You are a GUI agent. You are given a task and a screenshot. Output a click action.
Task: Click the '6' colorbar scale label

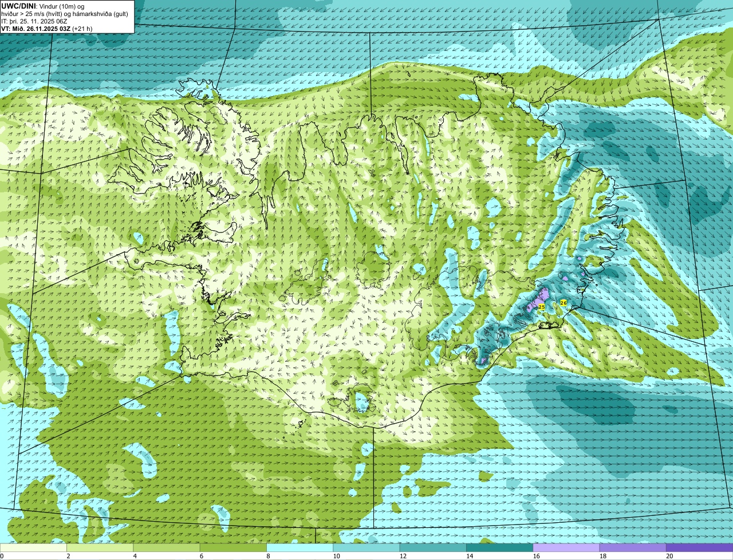pyautogui.click(x=202, y=556)
